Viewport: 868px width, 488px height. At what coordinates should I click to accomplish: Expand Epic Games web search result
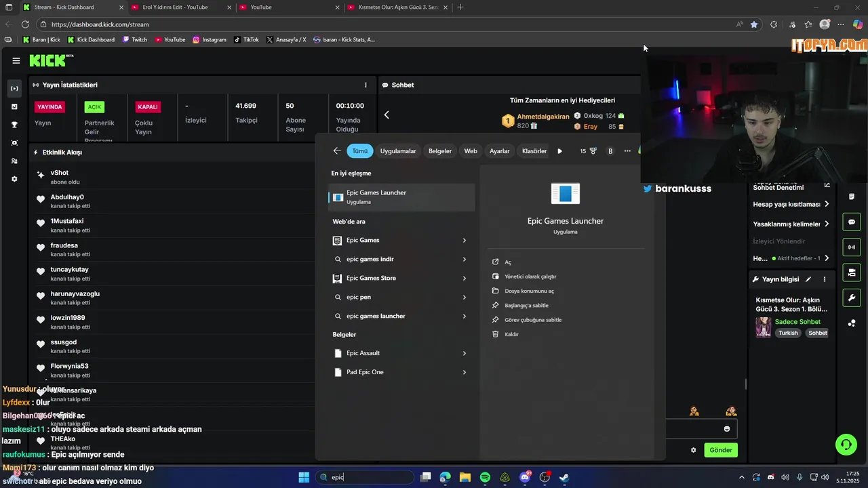click(x=465, y=240)
